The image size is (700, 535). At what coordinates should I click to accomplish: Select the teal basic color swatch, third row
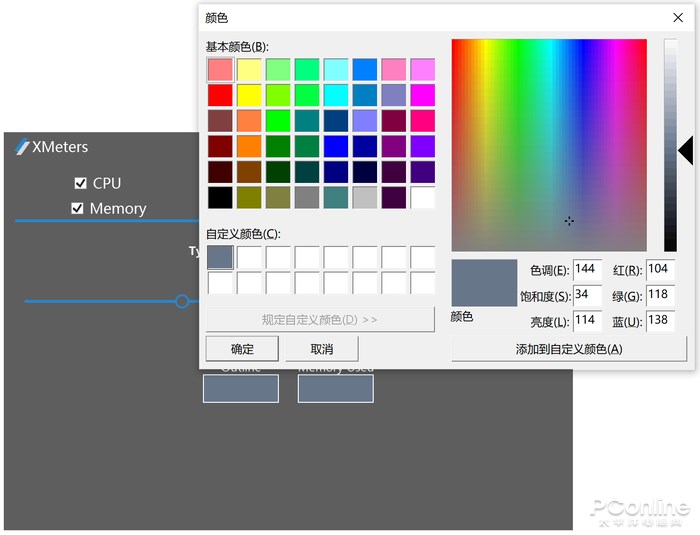click(x=307, y=121)
